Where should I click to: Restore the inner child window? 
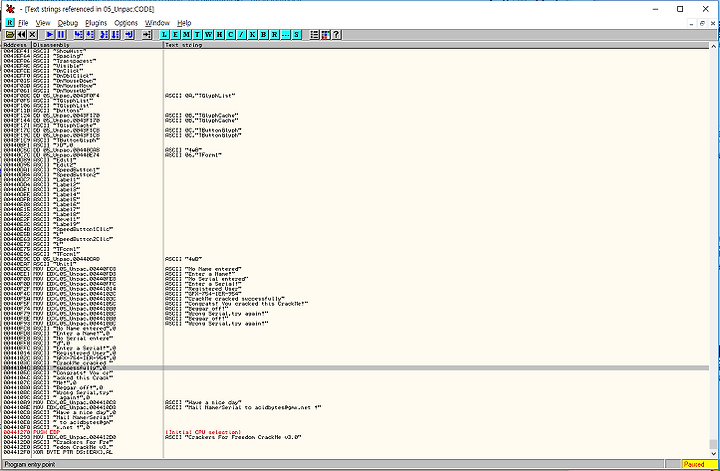coord(702,23)
